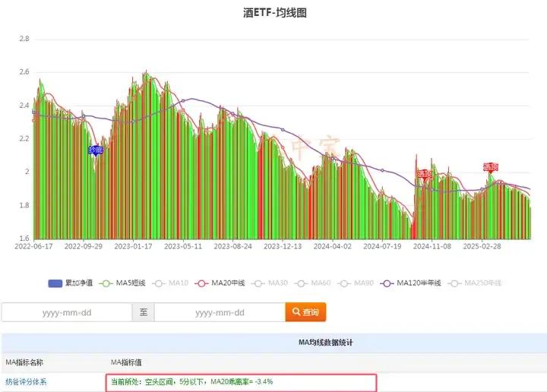The width and height of the screenshot is (547, 392).
Task: Click the 2024-07-19 axis date label
Action: coord(382,246)
